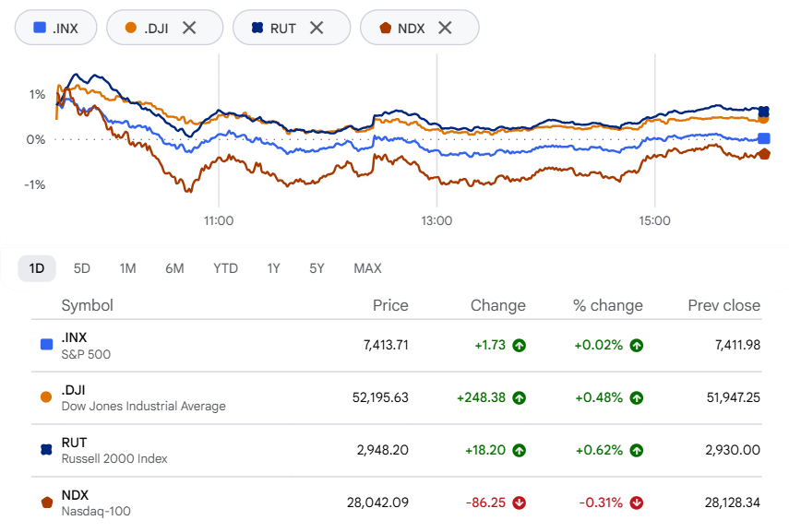Click the orange circle icon in .DJI chip
This screenshot has height=532, width=789.
[131, 28]
